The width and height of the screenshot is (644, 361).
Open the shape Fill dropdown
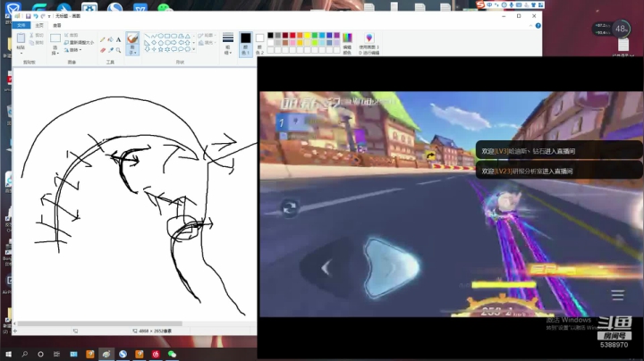tap(207, 43)
